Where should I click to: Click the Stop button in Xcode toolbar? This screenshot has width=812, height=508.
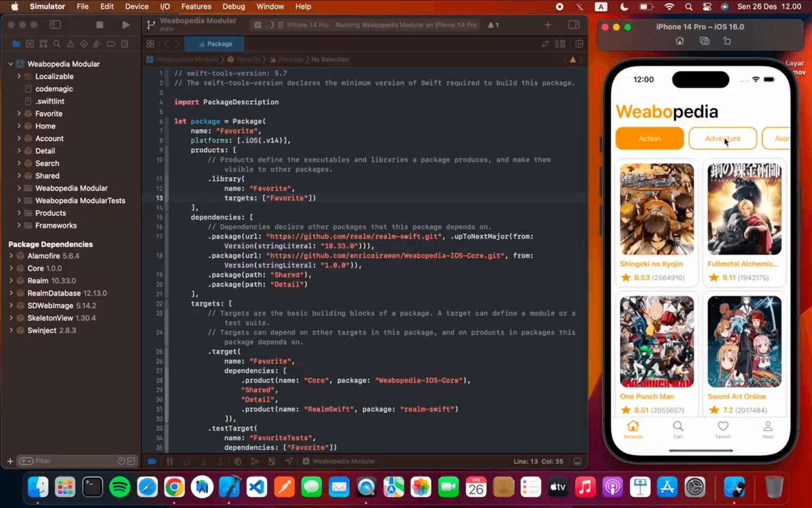100,25
